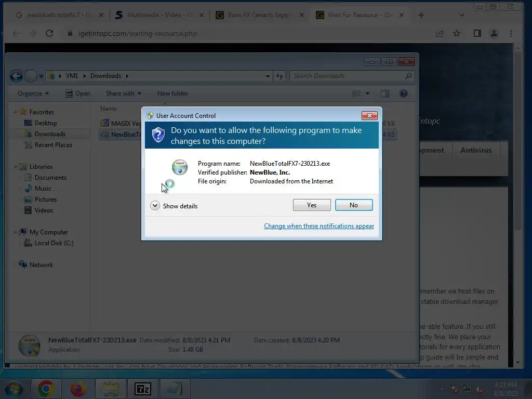
Task: Click the Explorer back arrow button
Action: pyautogui.click(x=16, y=76)
